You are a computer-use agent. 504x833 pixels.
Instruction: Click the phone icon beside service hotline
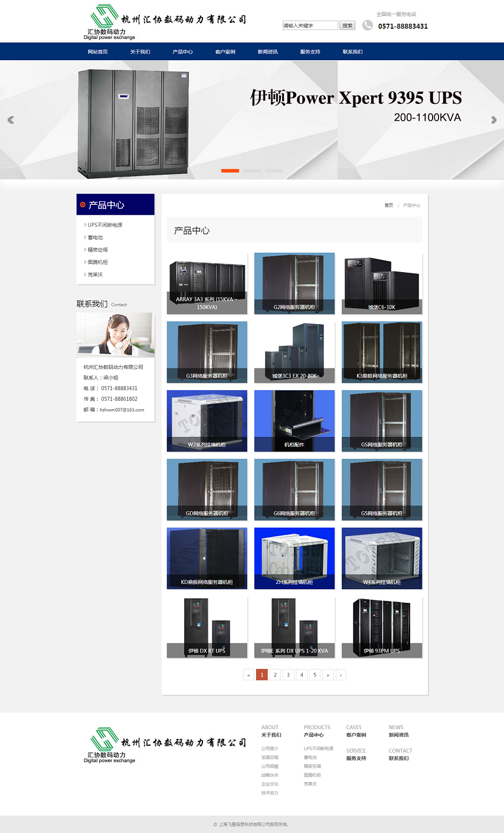click(367, 25)
